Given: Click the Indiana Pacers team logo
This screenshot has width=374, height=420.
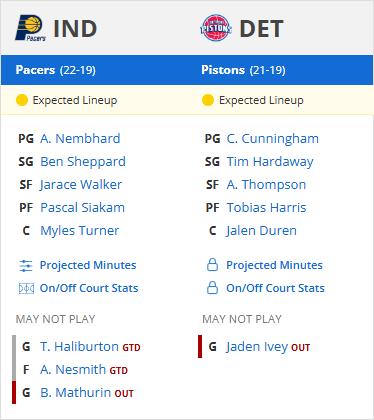Looking at the screenshot, I should tap(30, 28).
